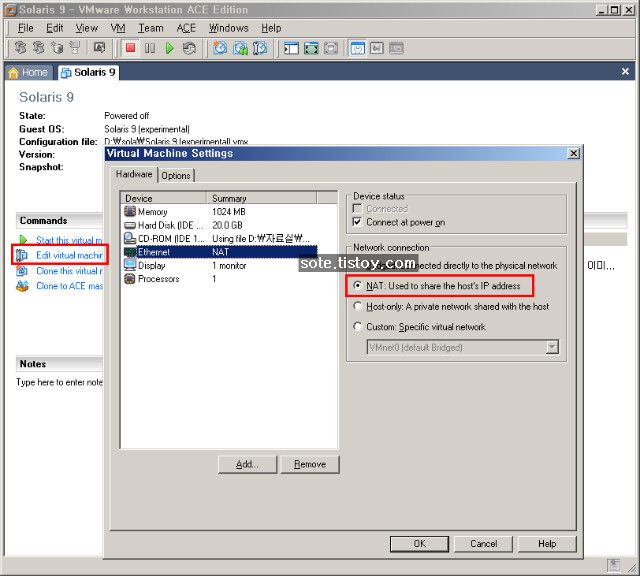The image size is (640, 576).
Task: Click the Edit virtual machine settings link
Action: point(69,255)
